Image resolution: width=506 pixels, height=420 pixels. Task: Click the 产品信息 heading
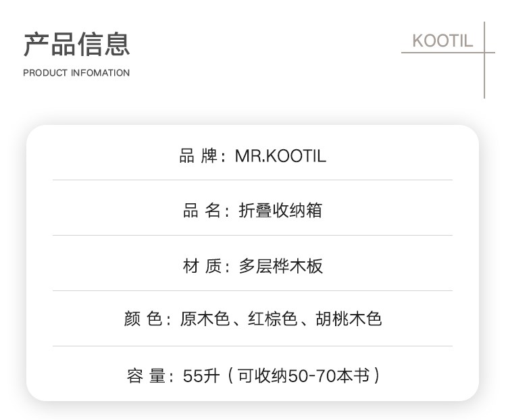(76, 43)
